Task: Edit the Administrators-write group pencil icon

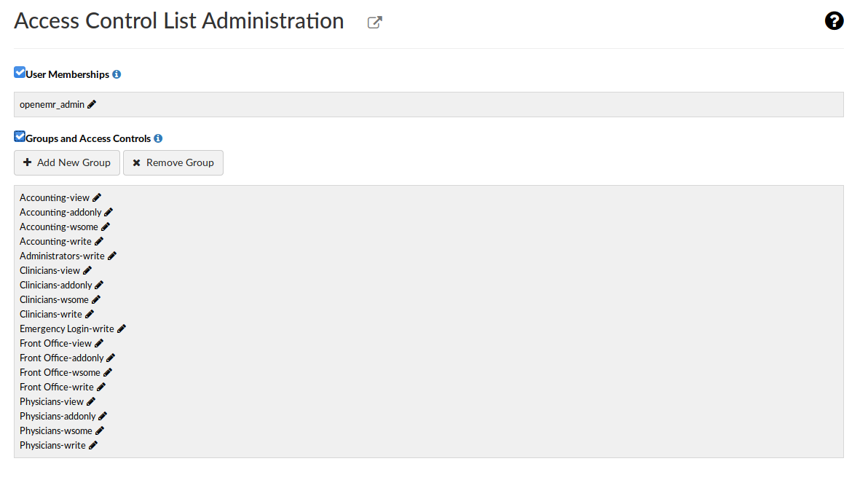Action: coord(112,256)
